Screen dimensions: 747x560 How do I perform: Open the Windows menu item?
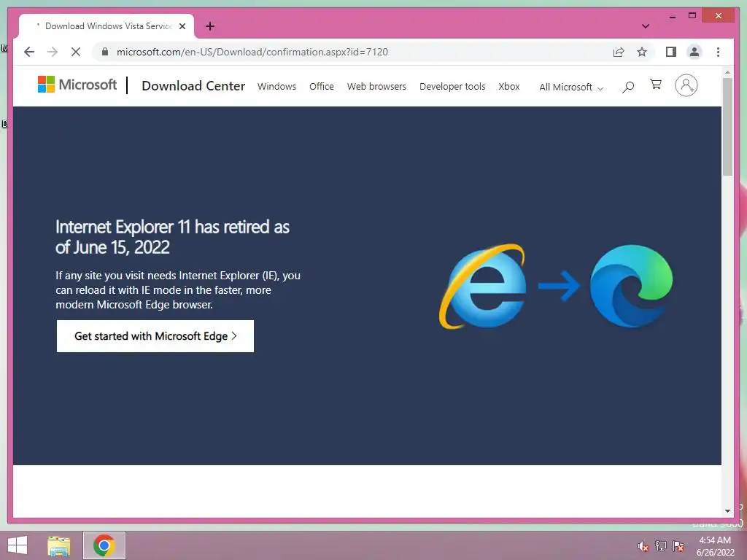276,87
